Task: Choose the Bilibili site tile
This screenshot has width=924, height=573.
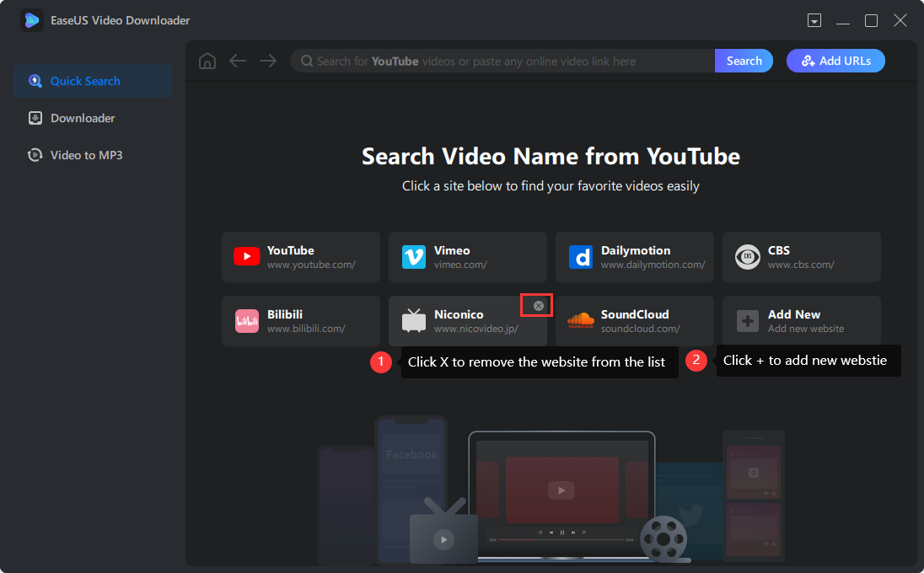Action: pos(299,321)
